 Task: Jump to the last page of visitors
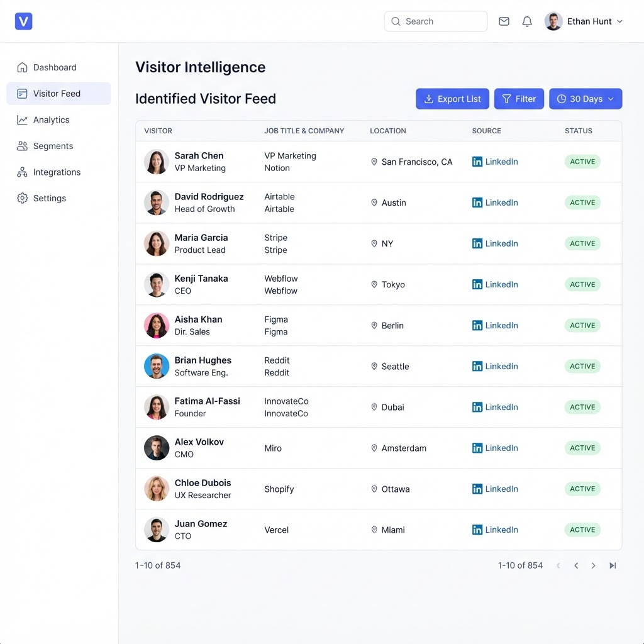pyautogui.click(x=613, y=565)
